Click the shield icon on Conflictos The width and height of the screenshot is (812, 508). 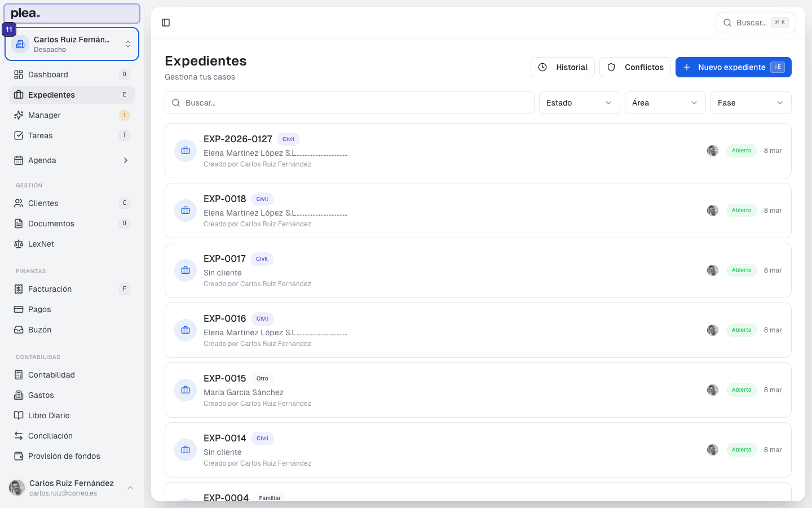click(x=611, y=67)
